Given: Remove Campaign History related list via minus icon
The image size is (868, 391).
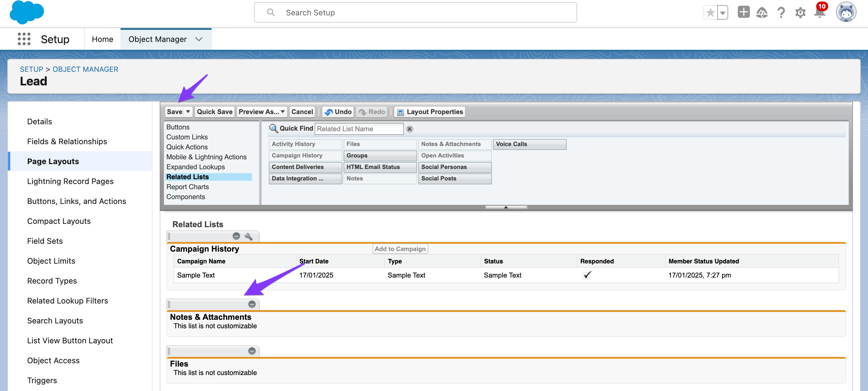Looking at the screenshot, I should point(236,236).
